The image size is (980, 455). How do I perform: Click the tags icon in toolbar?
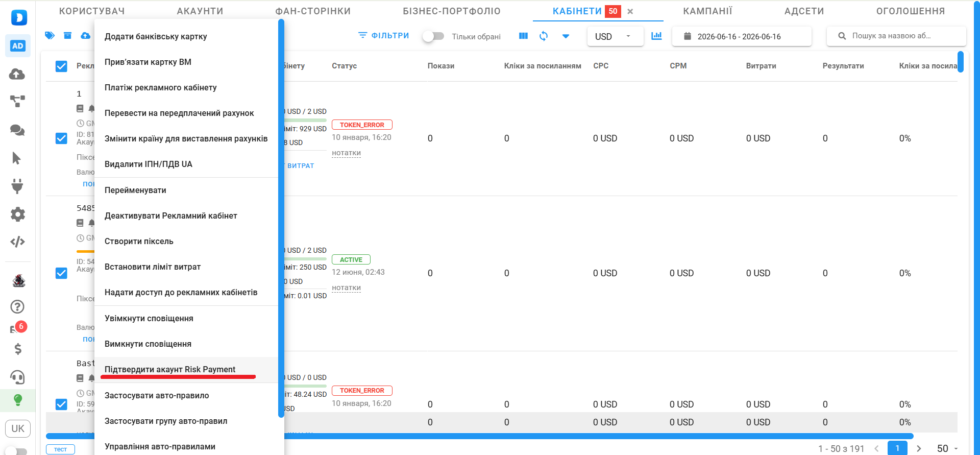tap(50, 35)
